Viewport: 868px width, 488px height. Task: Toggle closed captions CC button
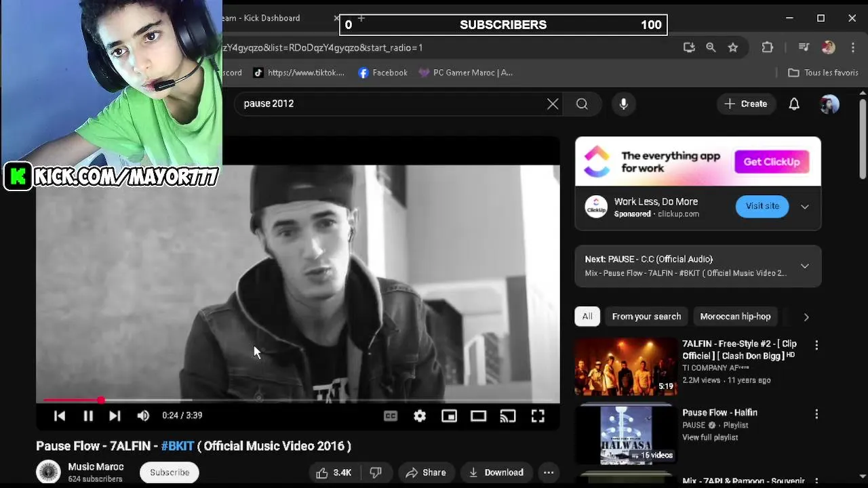(x=391, y=416)
